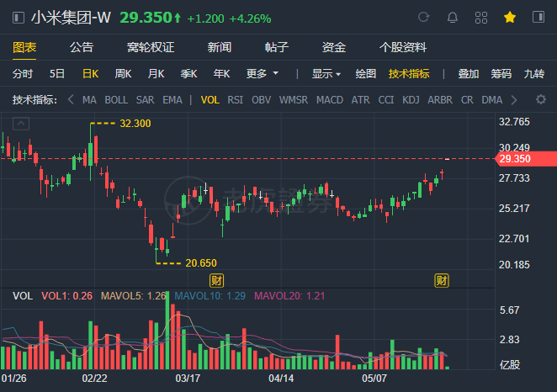Screen dimensions: 557x392
Task: Open the 帖子 tab
Action: coord(277,47)
